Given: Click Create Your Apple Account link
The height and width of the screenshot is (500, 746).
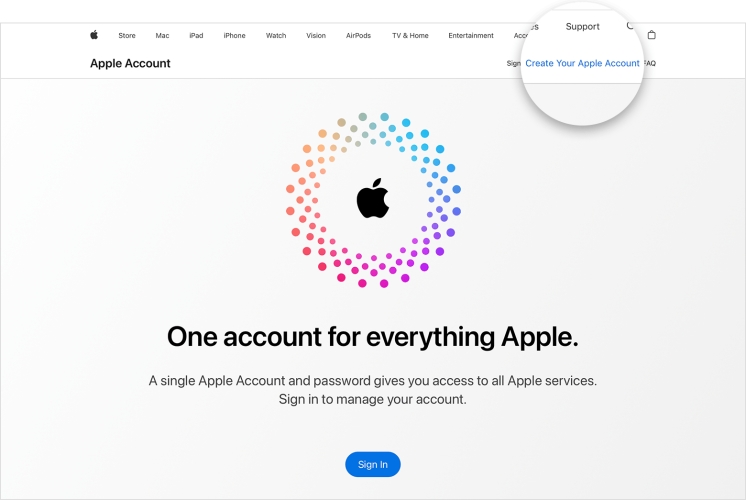Looking at the screenshot, I should point(582,63).
